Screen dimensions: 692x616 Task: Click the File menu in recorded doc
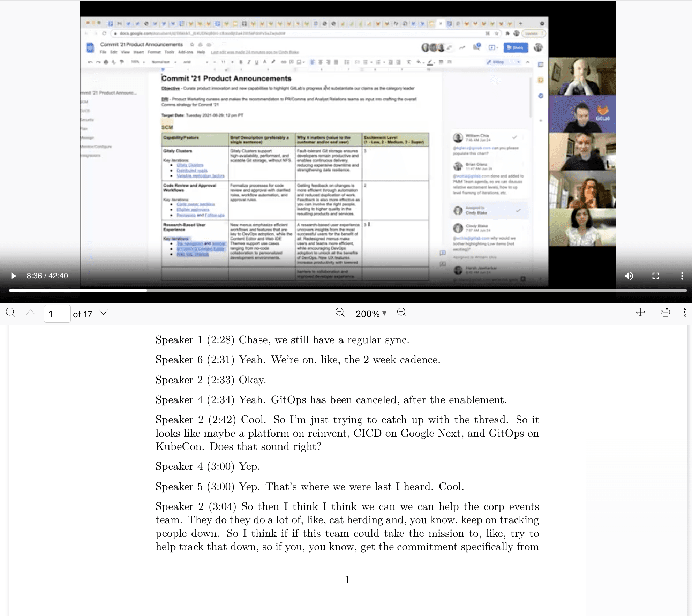pos(103,52)
